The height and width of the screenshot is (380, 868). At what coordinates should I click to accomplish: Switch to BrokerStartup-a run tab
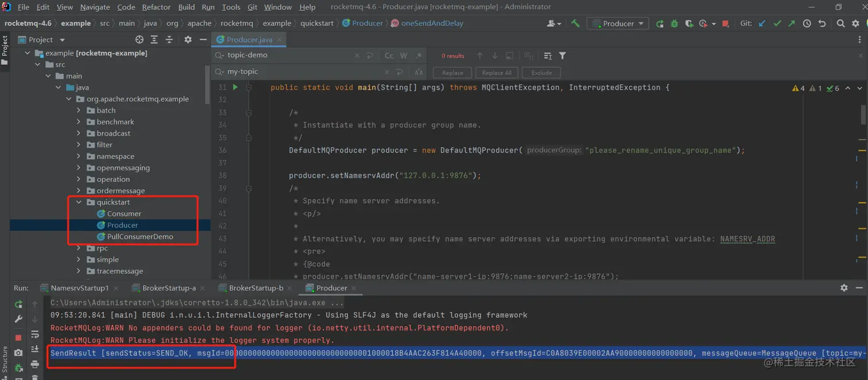click(169, 288)
